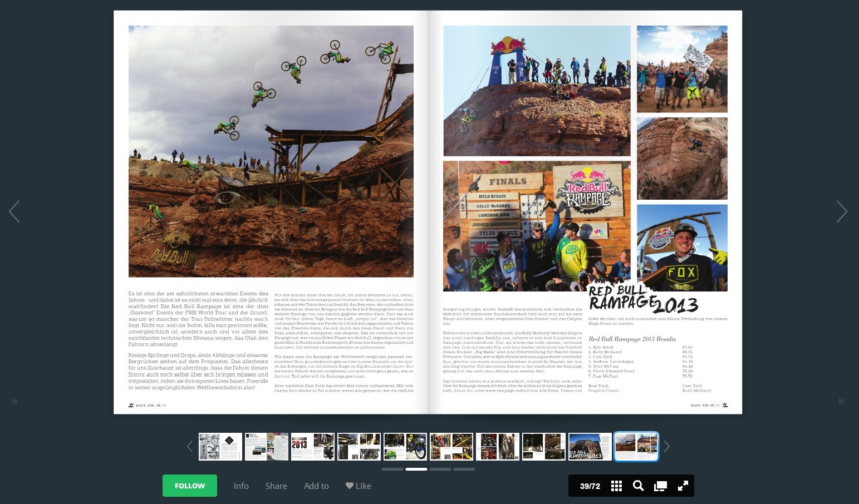Open the fifth thumbnail with the blue bike
The height and width of the screenshot is (504, 859).
405,446
